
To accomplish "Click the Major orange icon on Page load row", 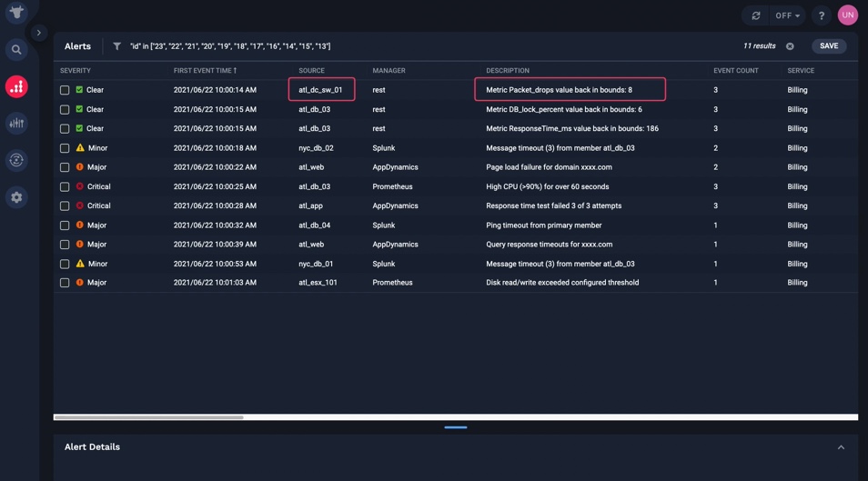I will [80, 166].
